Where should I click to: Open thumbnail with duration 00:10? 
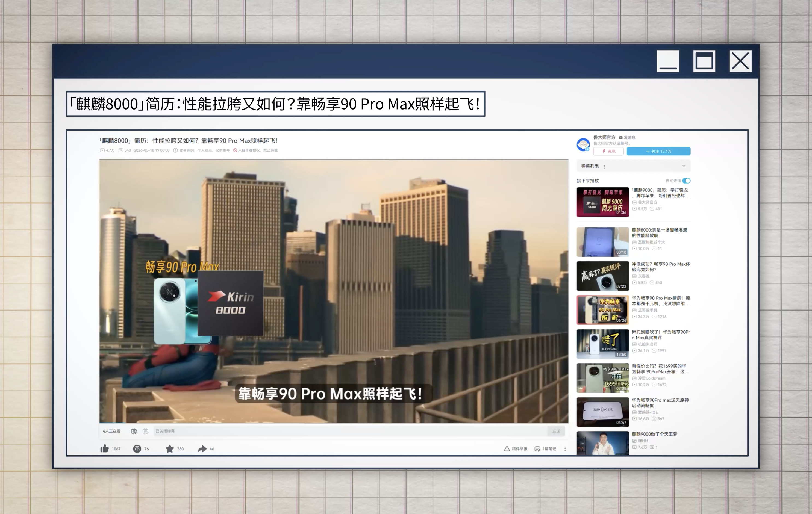[603, 242]
